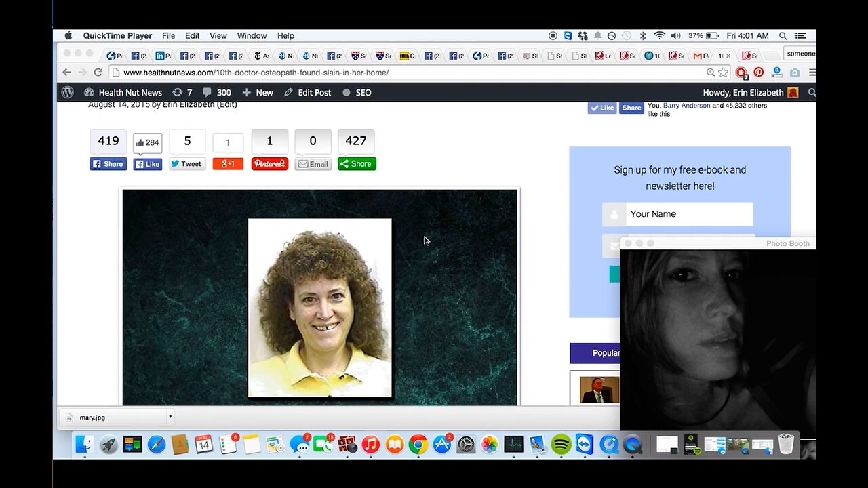The height and width of the screenshot is (488, 868).
Task: Bookmark page with the star icon
Action: pyautogui.click(x=724, y=73)
